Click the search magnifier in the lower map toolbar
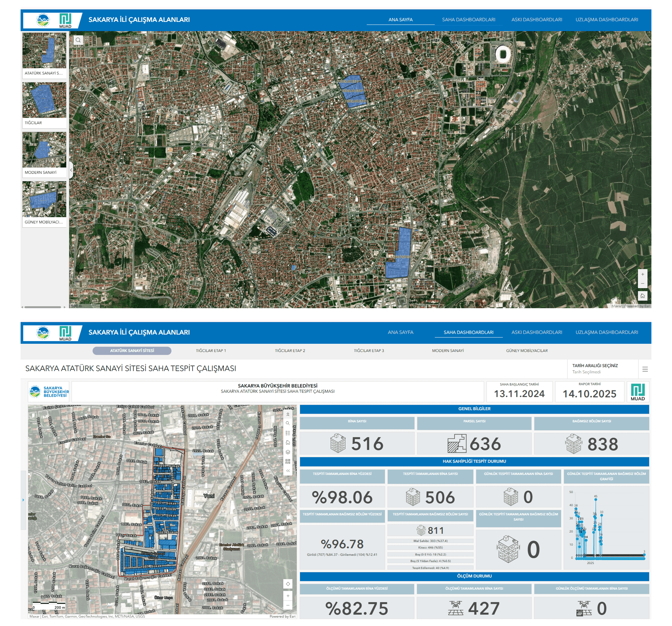The width and height of the screenshot is (672, 626). coord(288,423)
